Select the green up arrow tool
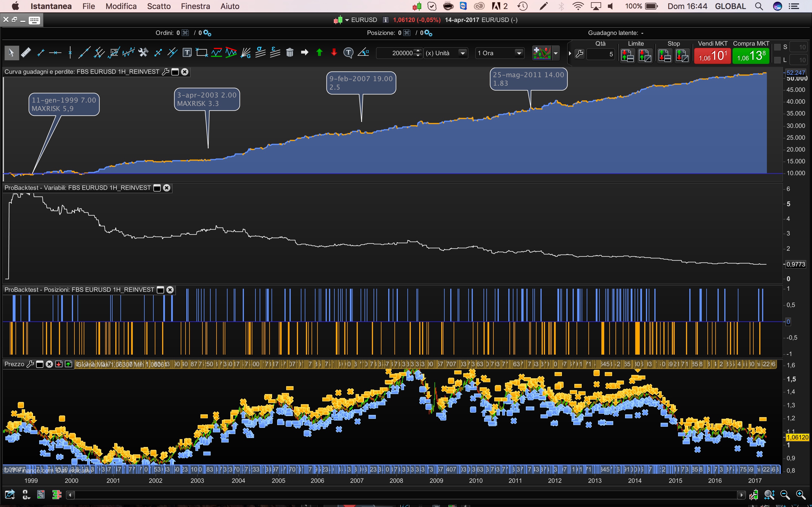 [319, 52]
